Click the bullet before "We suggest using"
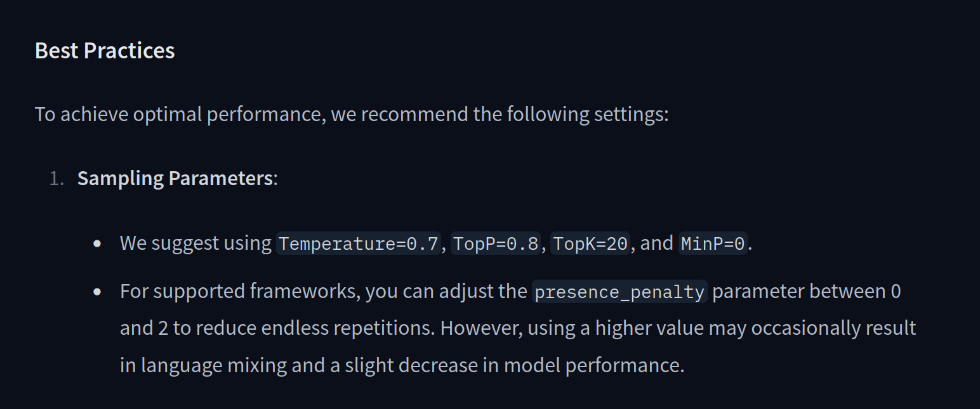Viewport: 980px width, 409px height. 97,243
